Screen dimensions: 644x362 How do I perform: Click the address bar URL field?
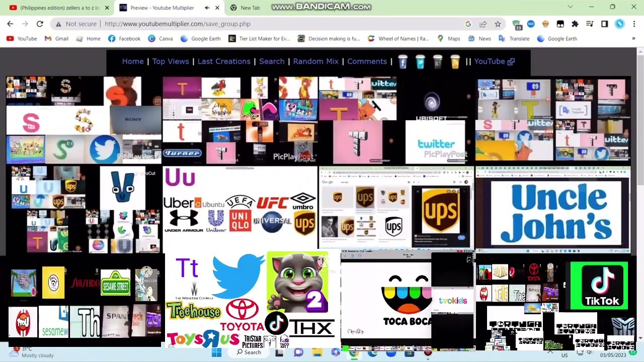(x=282, y=24)
